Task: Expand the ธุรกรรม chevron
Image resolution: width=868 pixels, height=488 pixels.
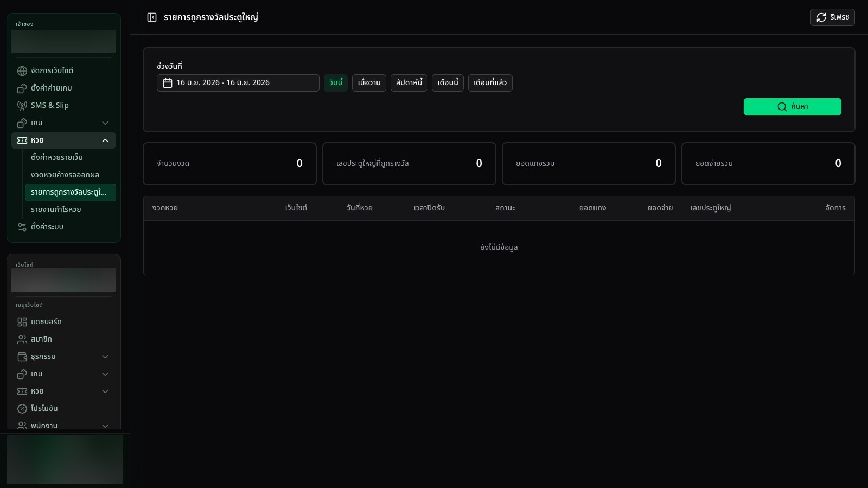Action: click(x=105, y=357)
